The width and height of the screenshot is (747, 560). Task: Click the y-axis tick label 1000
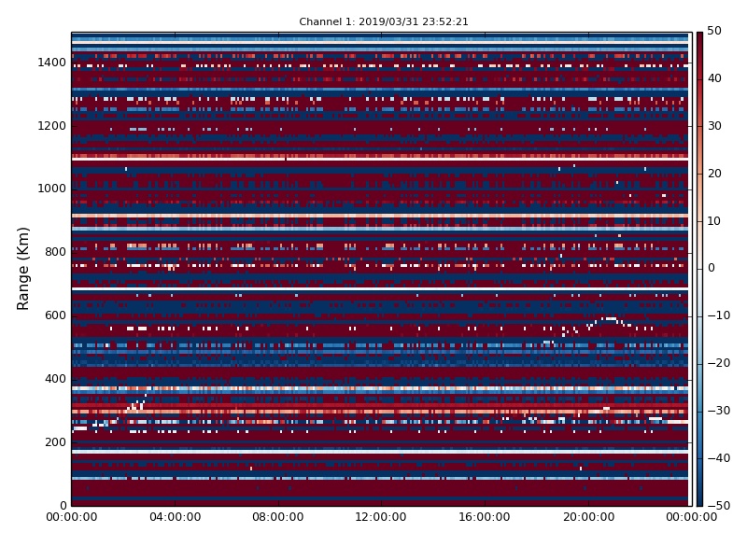[52, 189]
